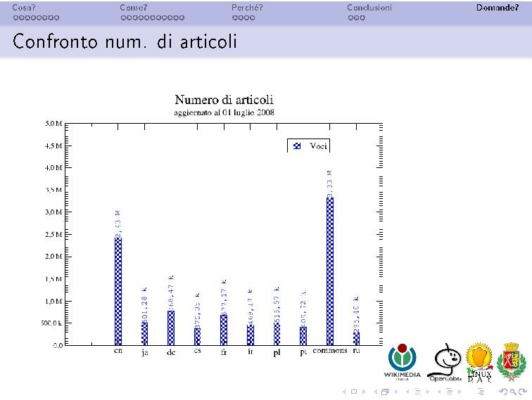The width and height of the screenshot is (532, 400).
Task: Select first slide dot under Conclusioni
Action: click(x=351, y=18)
